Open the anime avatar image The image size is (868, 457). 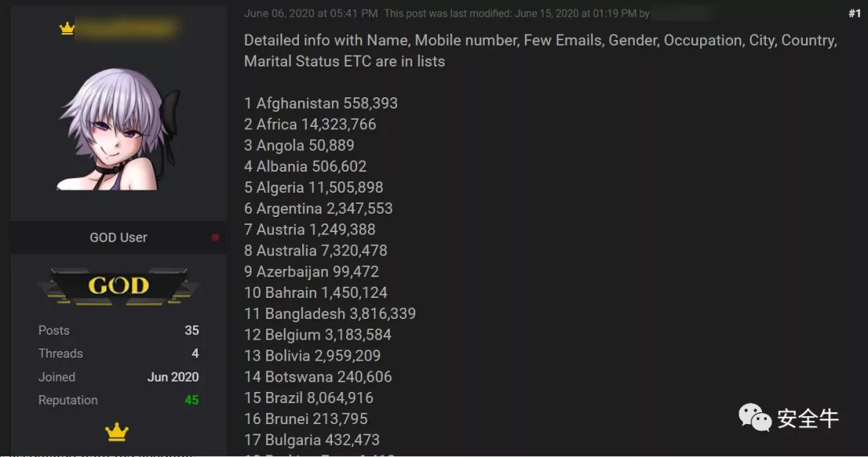(x=120, y=129)
